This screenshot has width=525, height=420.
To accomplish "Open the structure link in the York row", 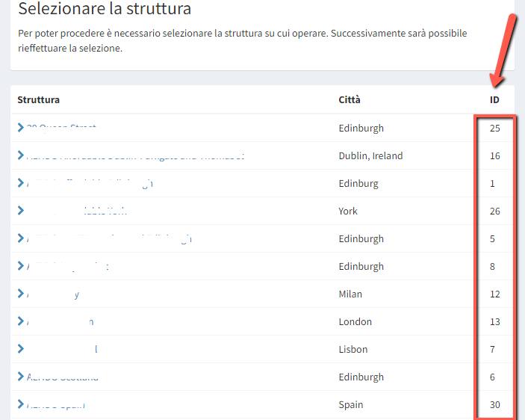I will coord(77,211).
